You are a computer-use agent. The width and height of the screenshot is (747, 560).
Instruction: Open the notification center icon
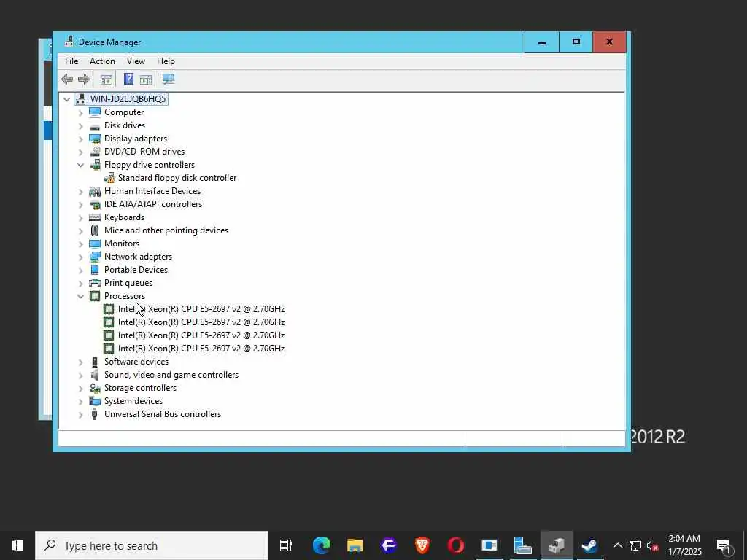click(724, 545)
